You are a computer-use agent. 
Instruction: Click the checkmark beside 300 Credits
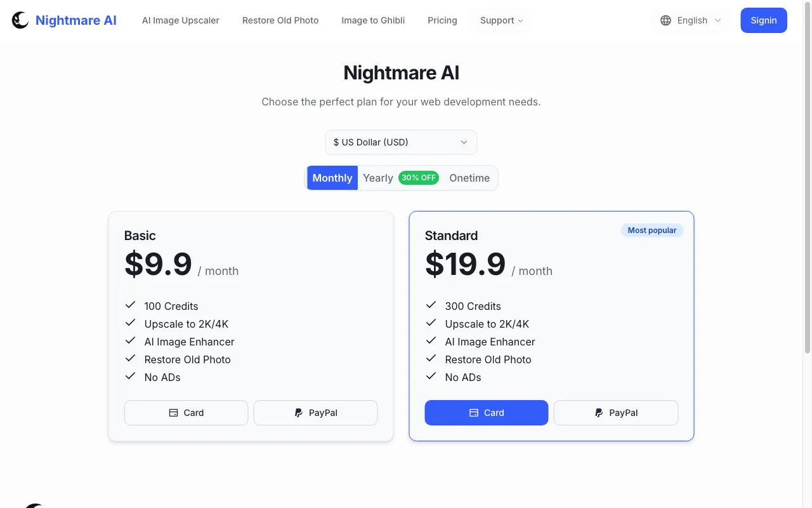point(431,305)
